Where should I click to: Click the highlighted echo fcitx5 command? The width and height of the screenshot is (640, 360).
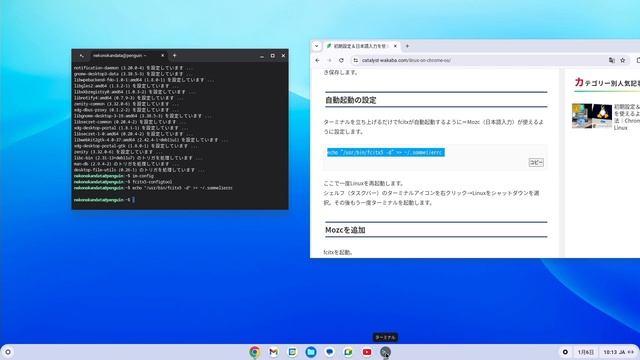tap(386, 152)
